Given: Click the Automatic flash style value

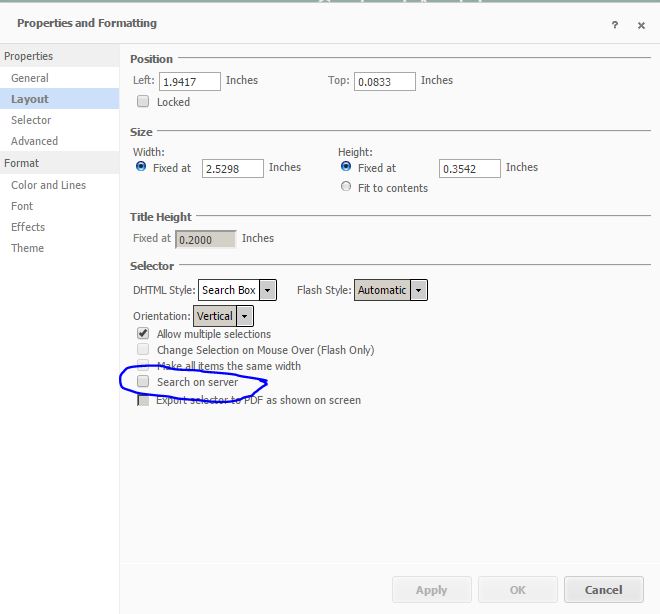Looking at the screenshot, I should pos(382,290).
